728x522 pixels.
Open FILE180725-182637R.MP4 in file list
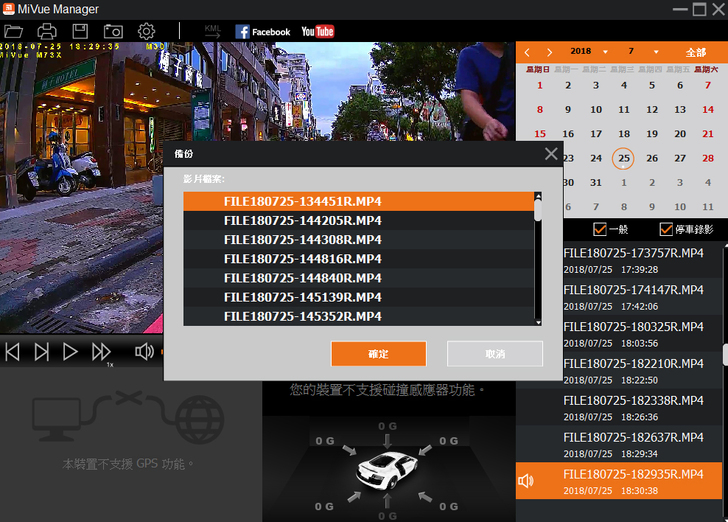[618, 445]
